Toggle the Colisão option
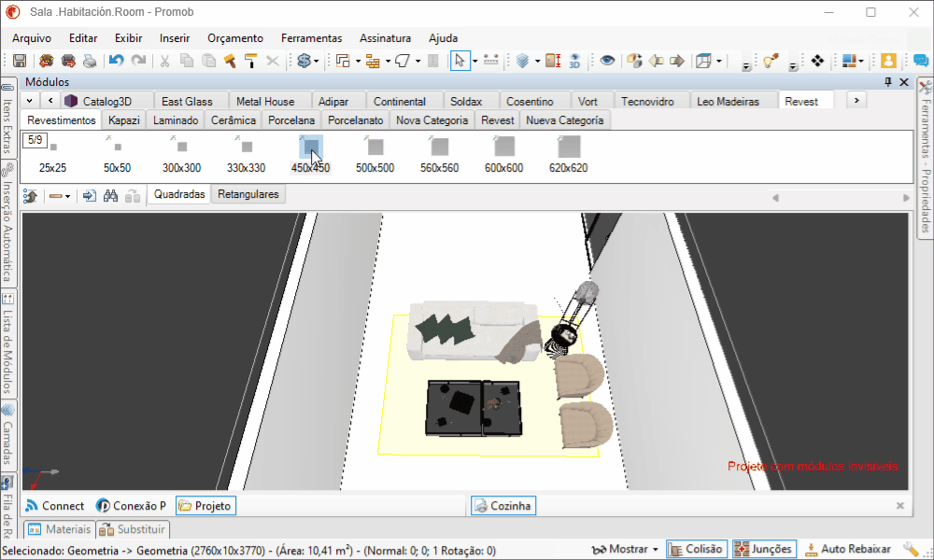 (697, 550)
